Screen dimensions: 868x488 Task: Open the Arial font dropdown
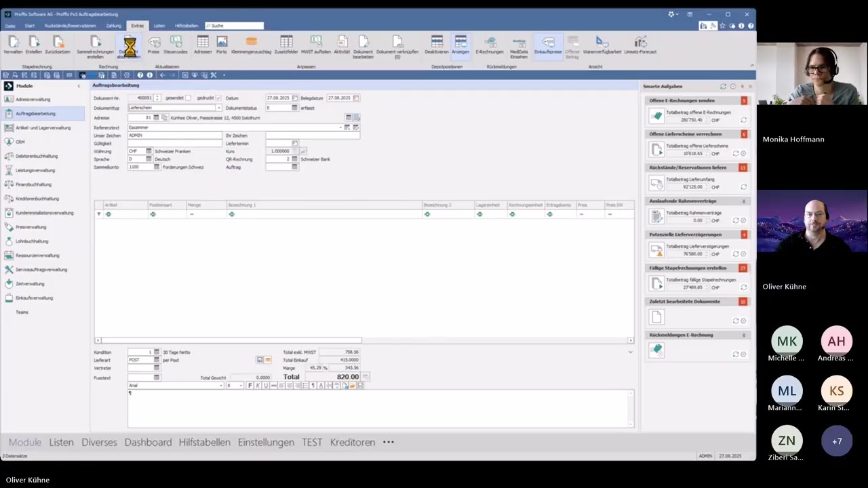(x=221, y=386)
